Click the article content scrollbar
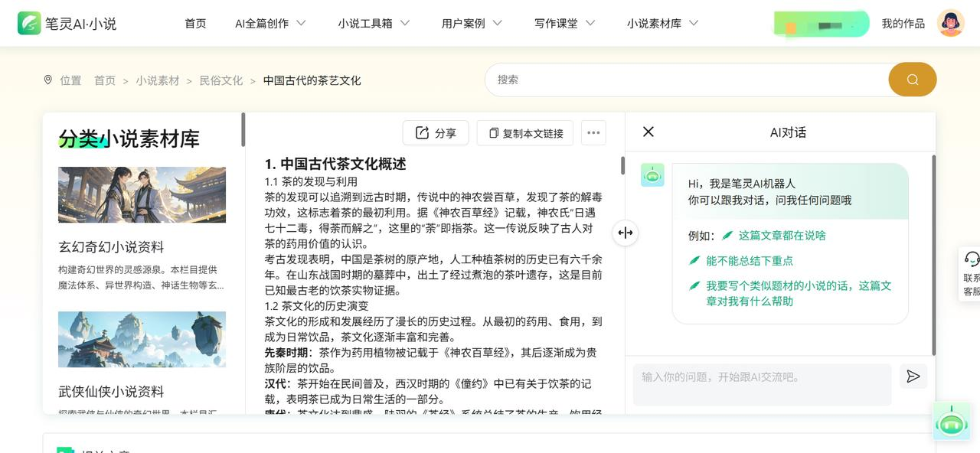The image size is (980, 453). (x=622, y=165)
